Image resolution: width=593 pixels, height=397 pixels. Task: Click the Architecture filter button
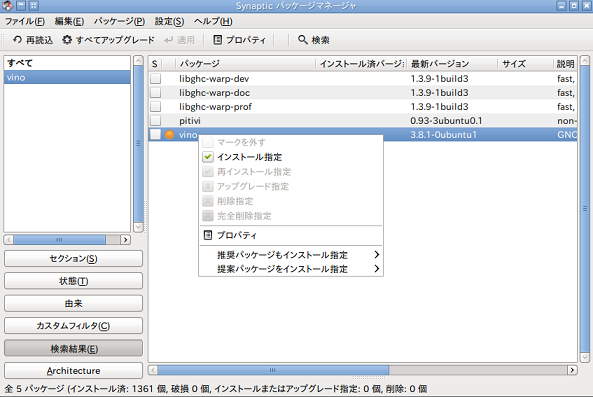tap(73, 371)
